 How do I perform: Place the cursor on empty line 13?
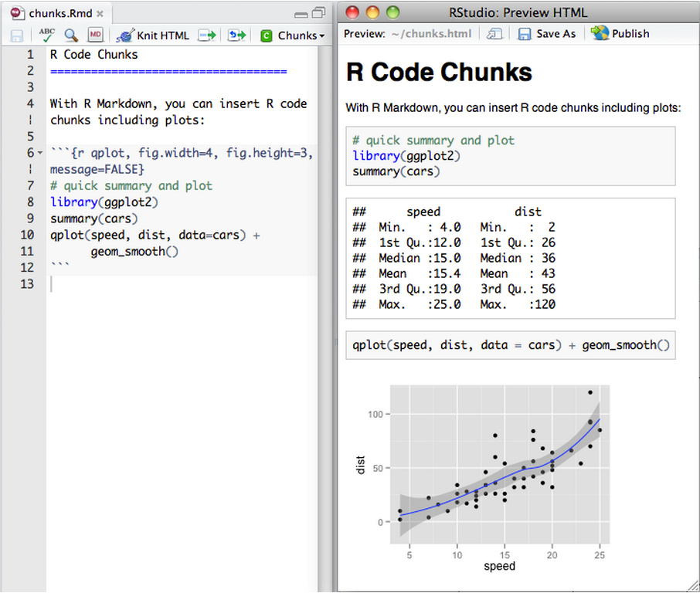click(183, 284)
